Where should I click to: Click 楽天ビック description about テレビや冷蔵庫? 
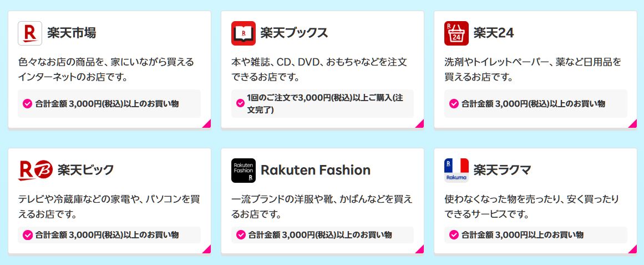point(109,207)
